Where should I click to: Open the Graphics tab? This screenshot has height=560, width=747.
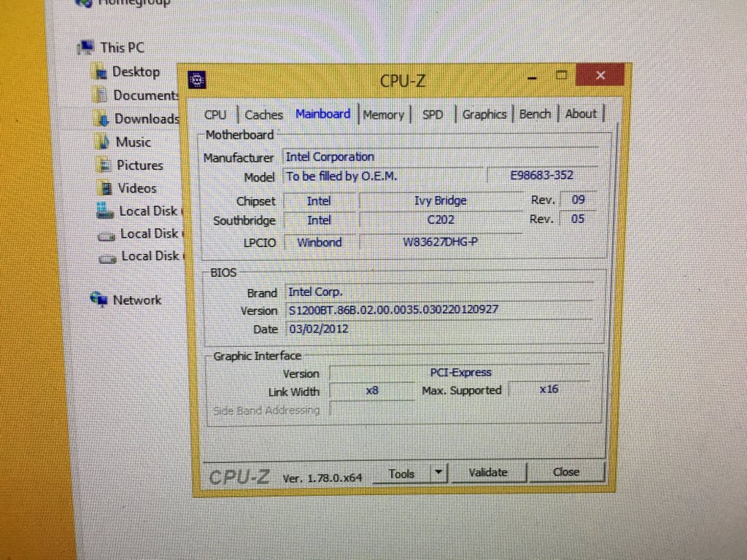click(484, 114)
